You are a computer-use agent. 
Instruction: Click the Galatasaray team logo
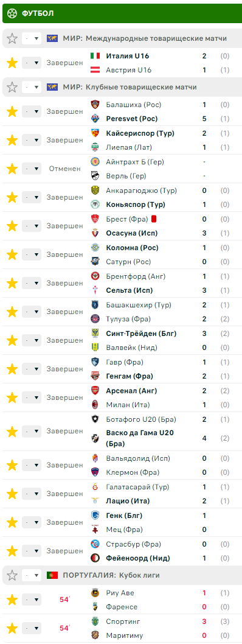95,487
